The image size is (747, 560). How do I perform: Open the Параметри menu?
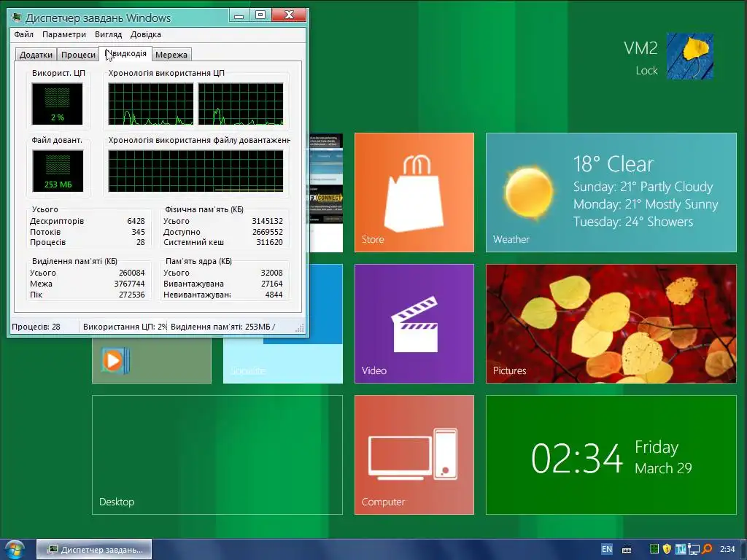coord(64,34)
